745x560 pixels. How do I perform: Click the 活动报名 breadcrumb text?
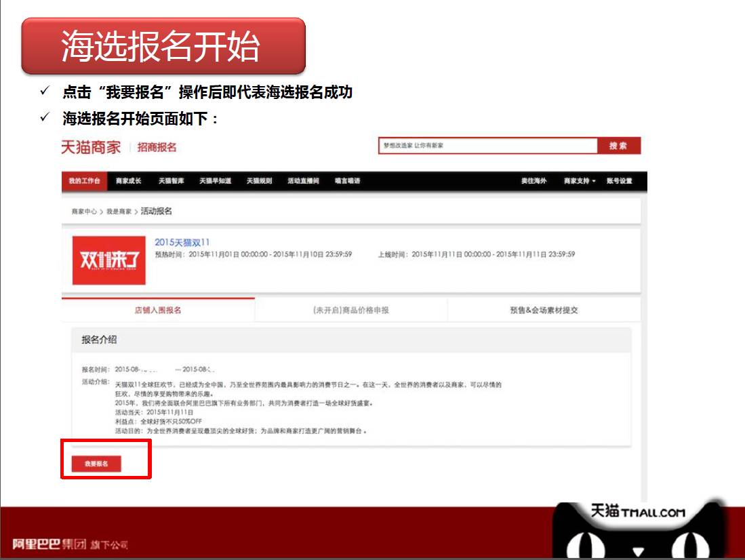pyautogui.click(x=157, y=211)
